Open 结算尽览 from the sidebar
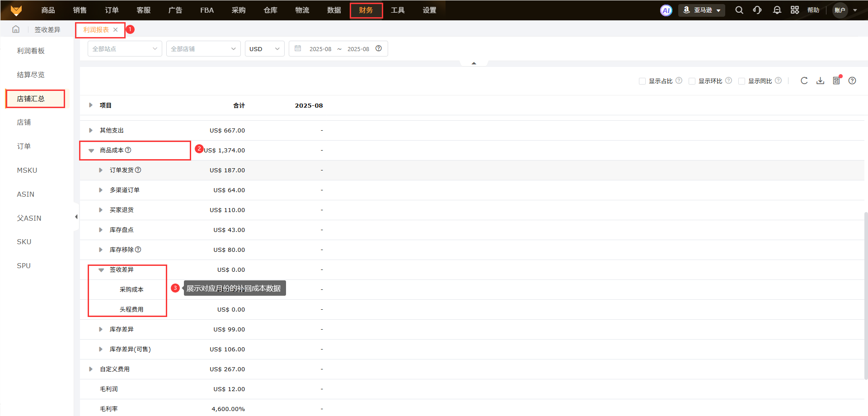This screenshot has height=416, width=868. coord(31,75)
